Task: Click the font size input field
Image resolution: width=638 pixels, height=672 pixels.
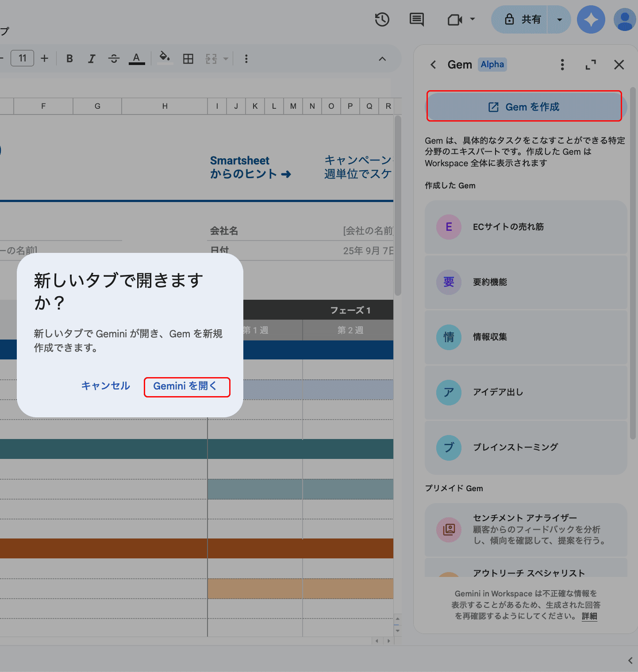Action: (23, 58)
